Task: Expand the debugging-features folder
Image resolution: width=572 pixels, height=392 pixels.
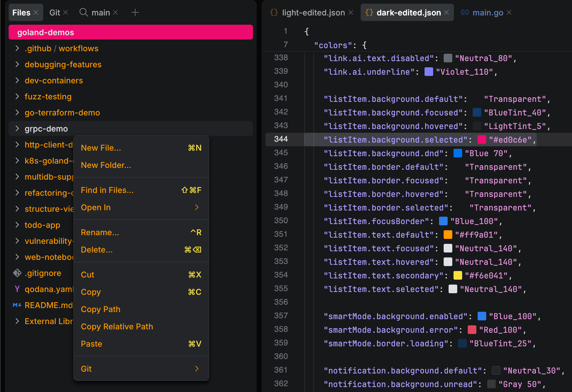Action: (x=17, y=64)
